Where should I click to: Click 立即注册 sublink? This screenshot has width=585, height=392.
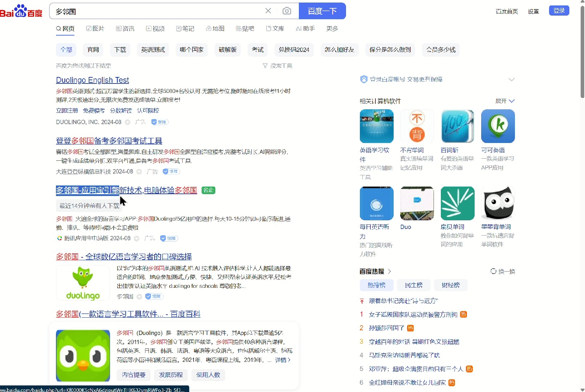67,110
